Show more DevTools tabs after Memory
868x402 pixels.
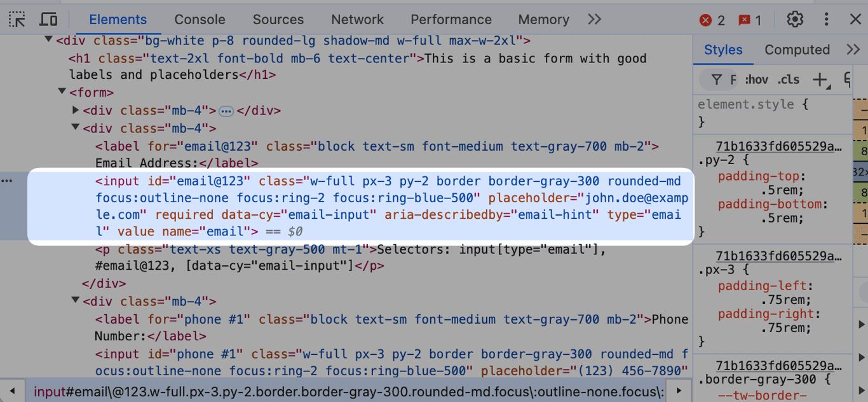pos(595,20)
